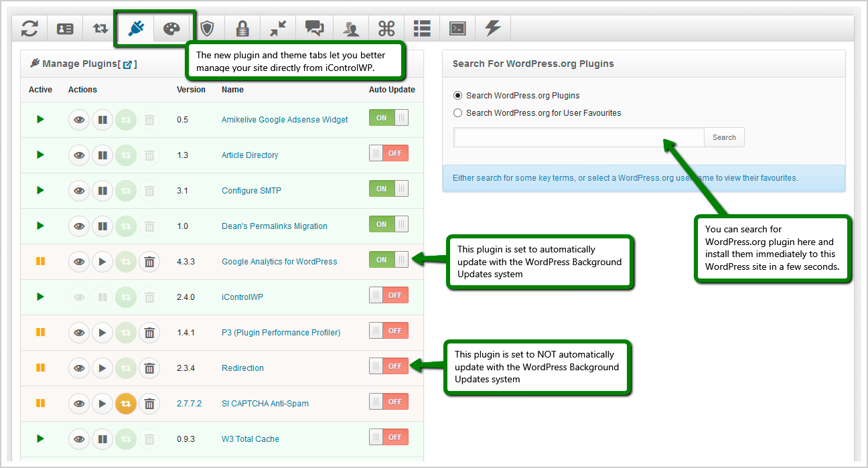Screen dimensions: 868x468
Task: Update SI CAPTCHA Anti-Spam via orange icon
Action: [126, 403]
